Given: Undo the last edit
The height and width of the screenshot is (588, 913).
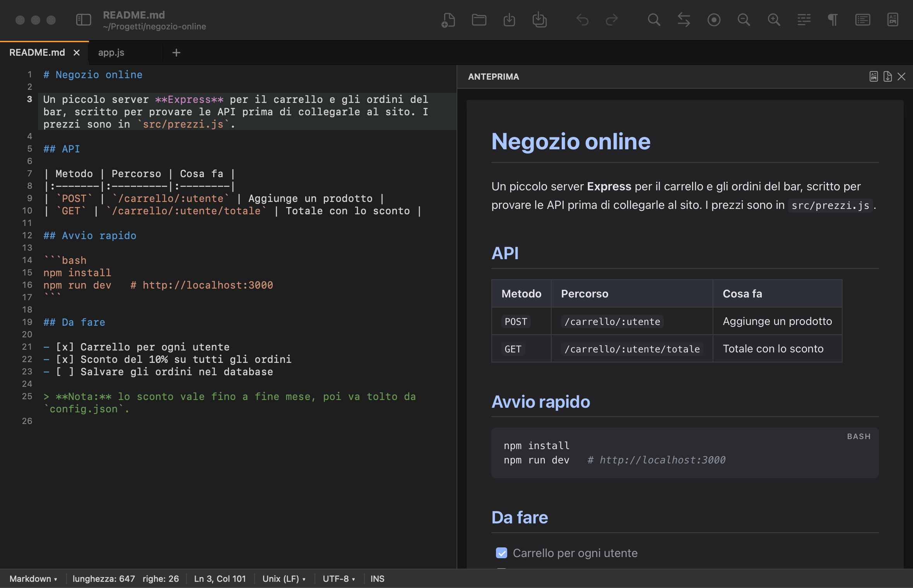Looking at the screenshot, I should (582, 20).
